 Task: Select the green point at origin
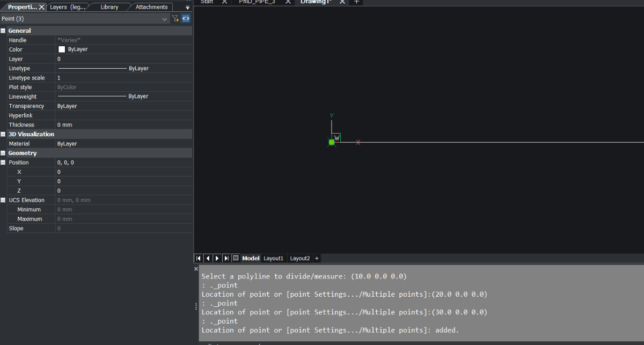tap(332, 142)
